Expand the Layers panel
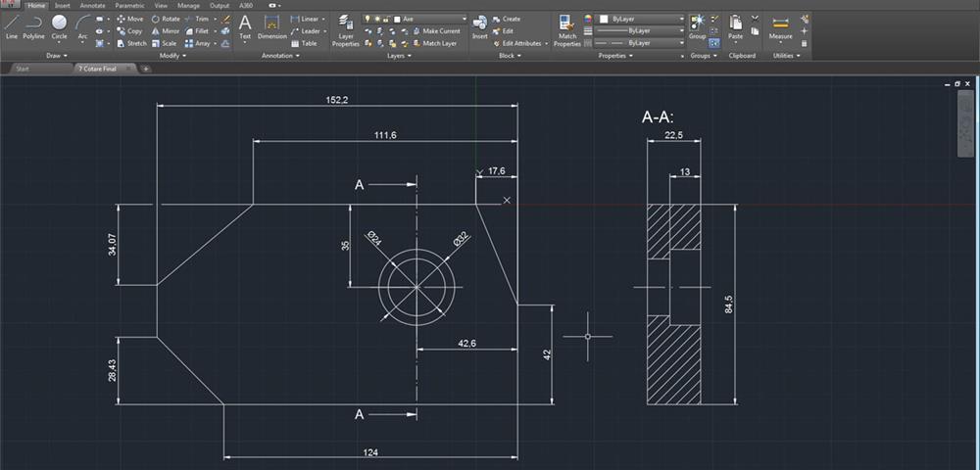The height and width of the screenshot is (470, 980). tap(400, 56)
